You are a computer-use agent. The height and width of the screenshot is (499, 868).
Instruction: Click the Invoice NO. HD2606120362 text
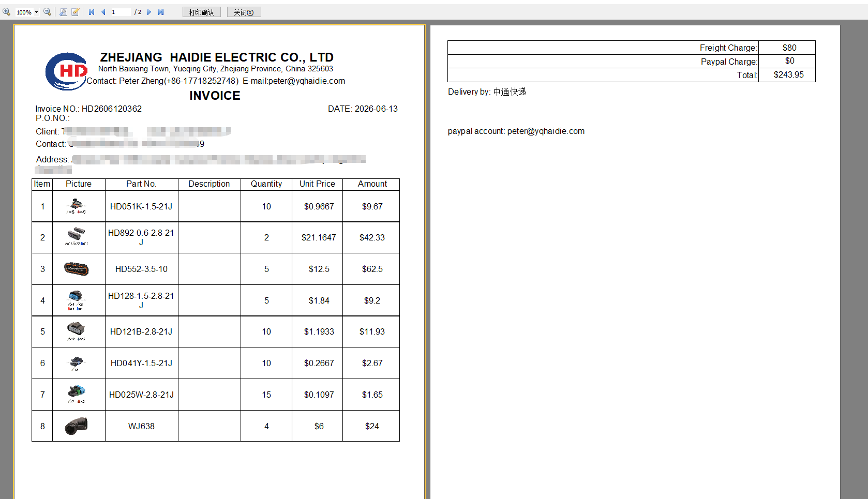(x=88, y=109)
